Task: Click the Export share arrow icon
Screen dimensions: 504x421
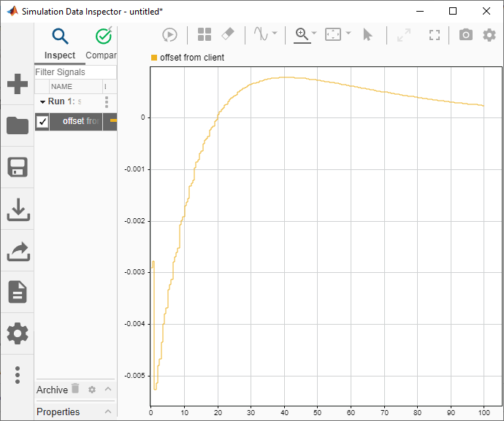Action: click(x=17, y=251)
